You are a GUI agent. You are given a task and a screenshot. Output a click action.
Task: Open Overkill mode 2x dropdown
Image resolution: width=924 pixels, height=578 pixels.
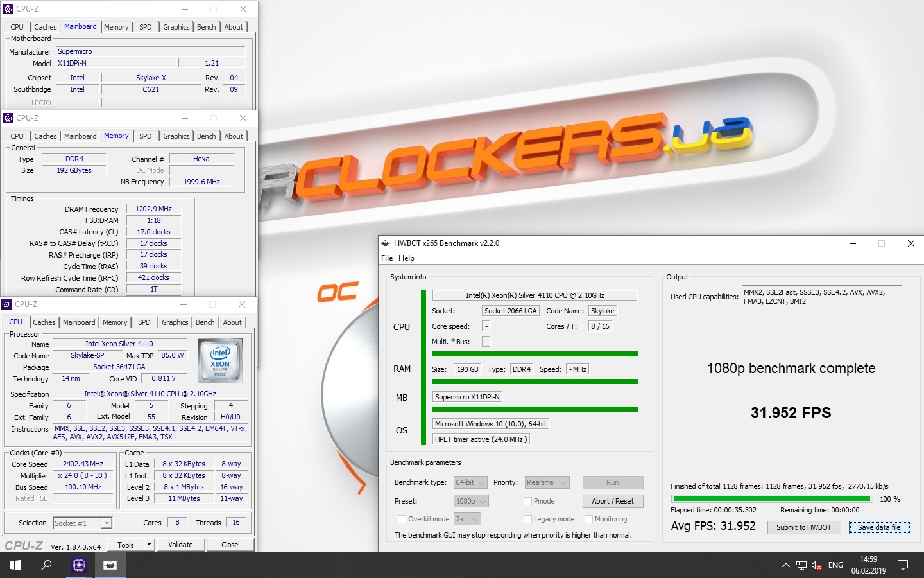pos(467,519)
